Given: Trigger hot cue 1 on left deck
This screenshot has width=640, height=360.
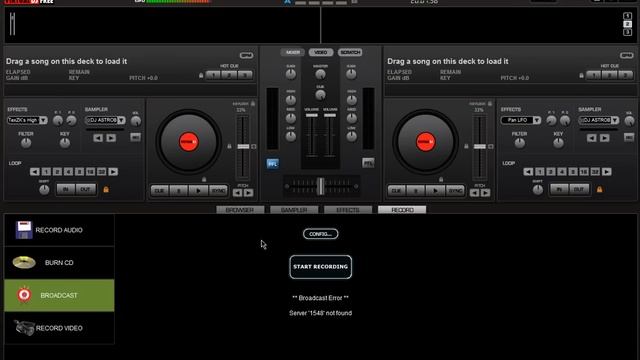Looking at the screenshot, I should [213, 75].
